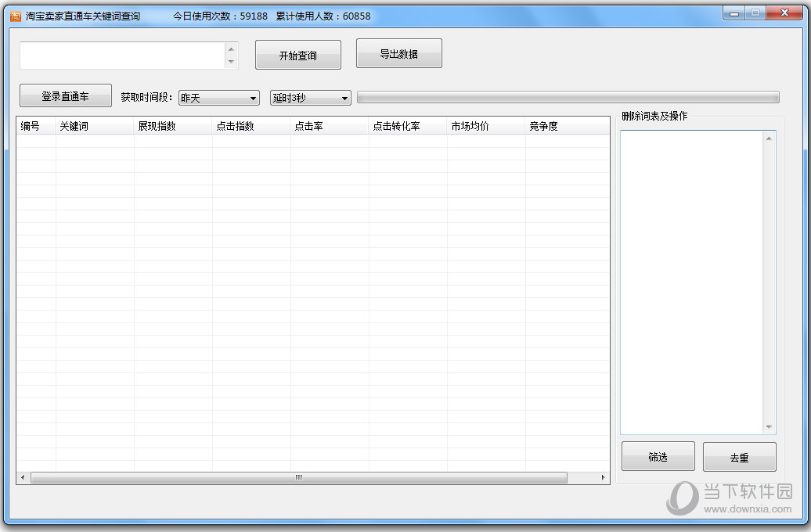Sort by 市场均价 column header
This screenshot has height=532, width=811.
pyautogui.click(x=486, y=126)
